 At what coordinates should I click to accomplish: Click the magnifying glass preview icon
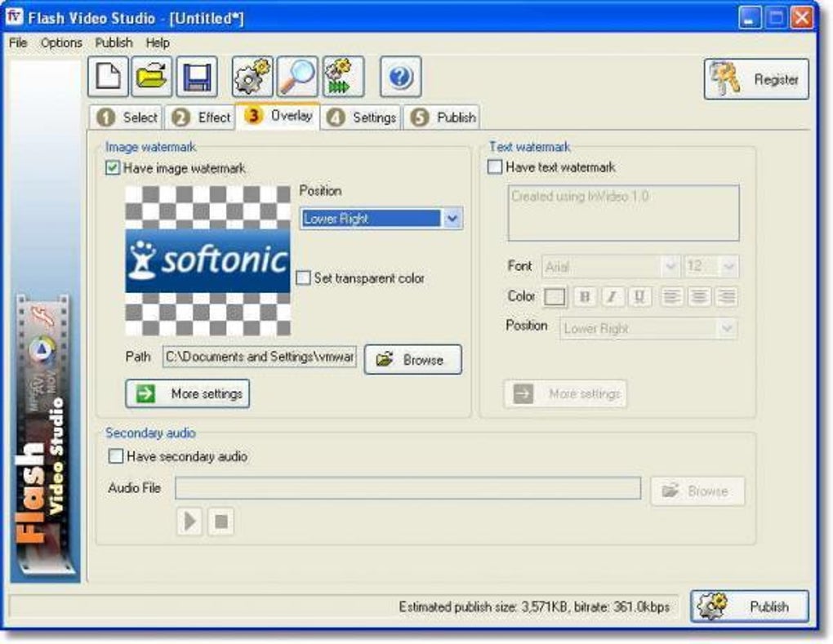click(x=297, y=77)
